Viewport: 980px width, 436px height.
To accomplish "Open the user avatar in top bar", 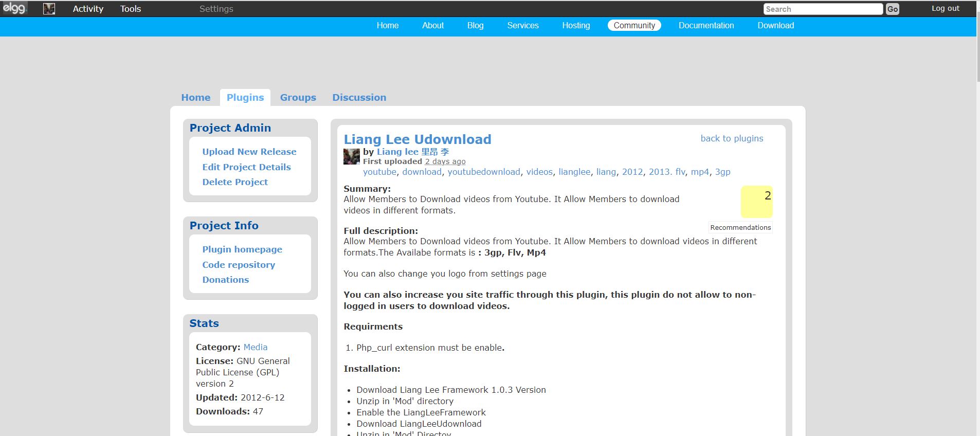I will coord(49,9).
